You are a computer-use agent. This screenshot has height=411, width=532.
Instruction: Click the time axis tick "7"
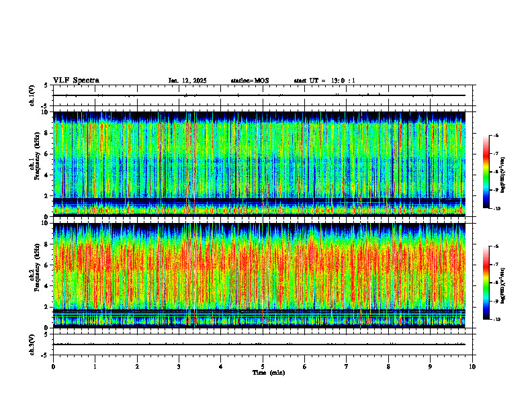[x=347, y=367]
